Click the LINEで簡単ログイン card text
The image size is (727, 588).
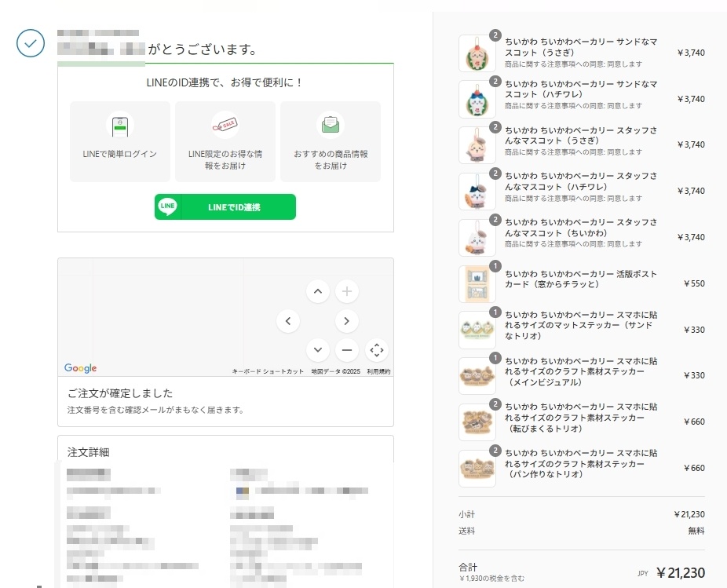pos(119,154)
